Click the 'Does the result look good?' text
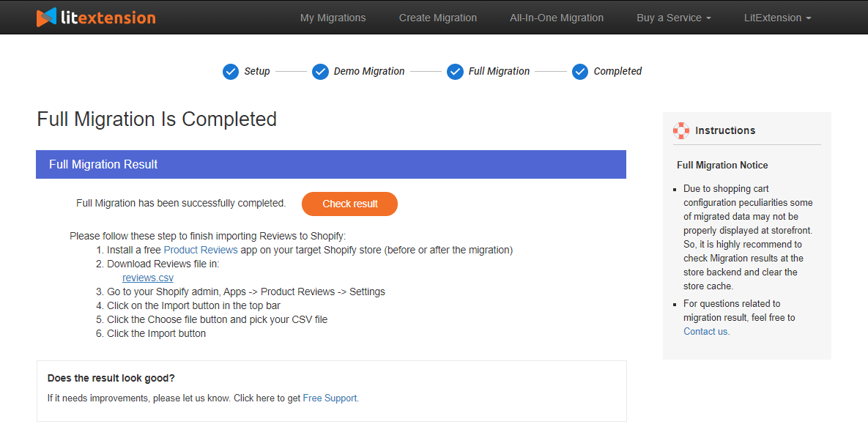The image size is (868, 438). 111,378
